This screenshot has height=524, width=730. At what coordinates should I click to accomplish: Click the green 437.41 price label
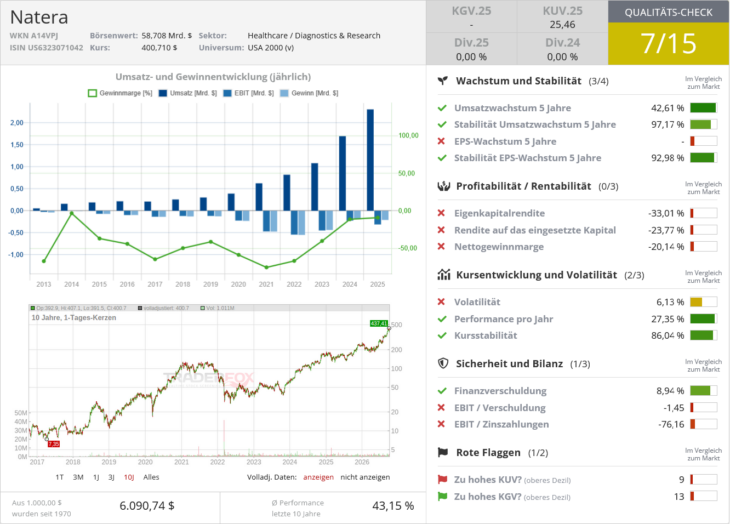[x=379, y=323]
